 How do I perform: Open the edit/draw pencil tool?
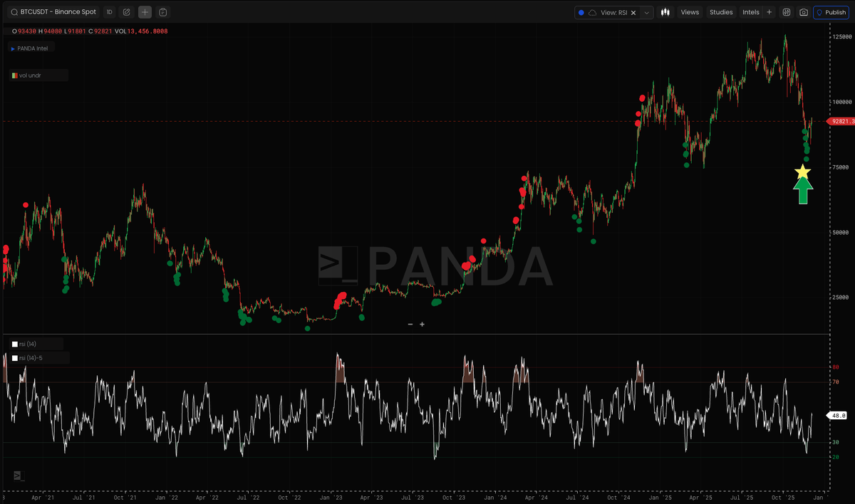click(127, 12)
